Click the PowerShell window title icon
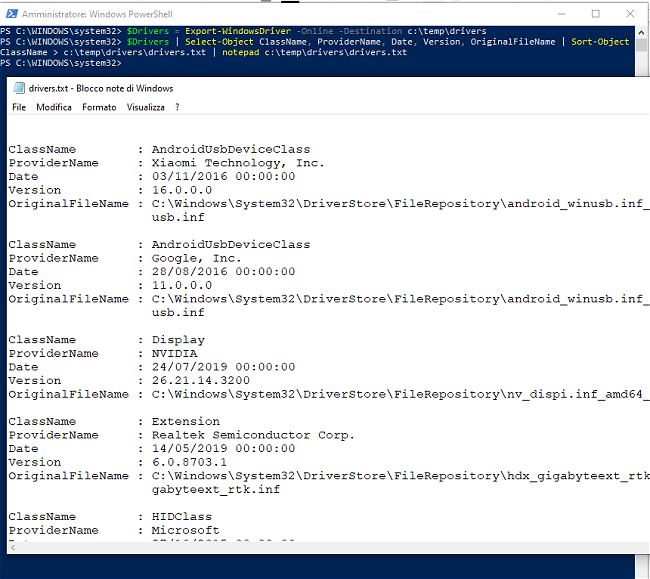650x579 pixels. pyautogui.click(x=12, y=14)
